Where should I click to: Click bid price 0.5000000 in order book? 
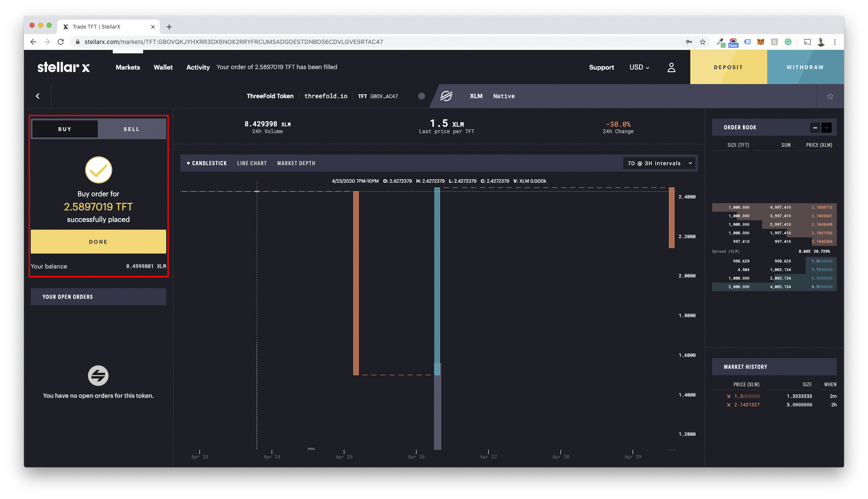click(822, 287)
